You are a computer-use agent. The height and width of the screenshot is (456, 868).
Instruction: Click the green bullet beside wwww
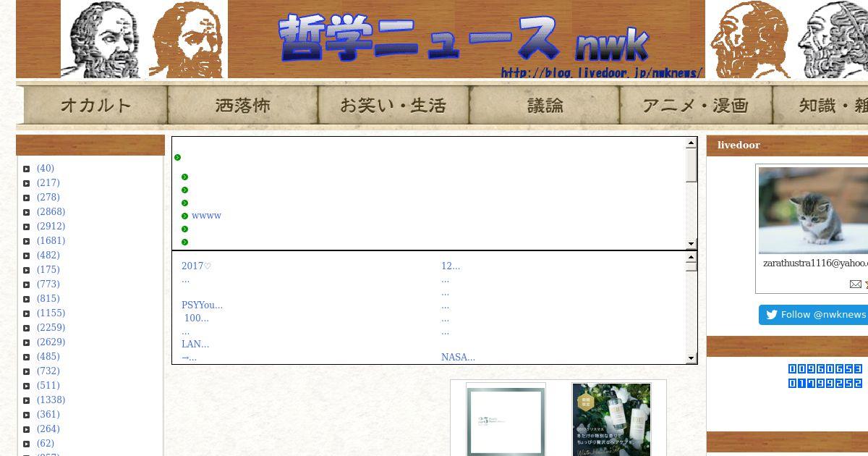(x=185, y=216)
